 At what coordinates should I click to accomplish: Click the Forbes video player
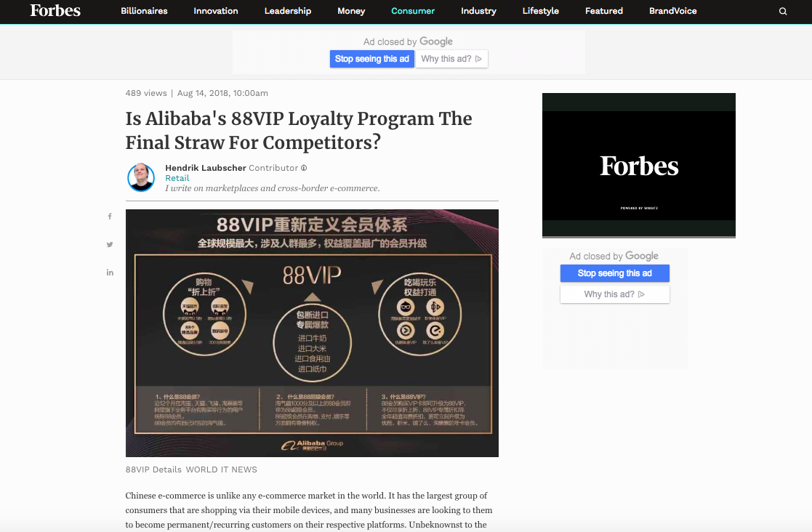coord(638,166)
